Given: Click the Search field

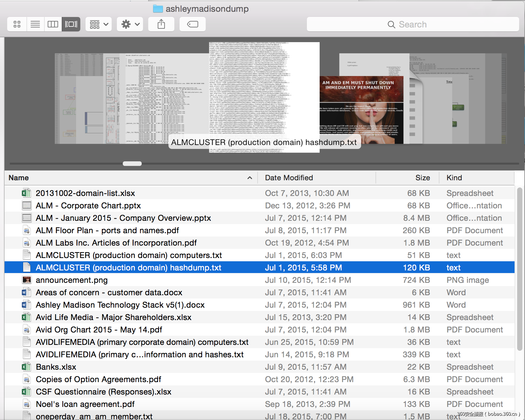Looking at the screenshot, I should tap(413, 24).
